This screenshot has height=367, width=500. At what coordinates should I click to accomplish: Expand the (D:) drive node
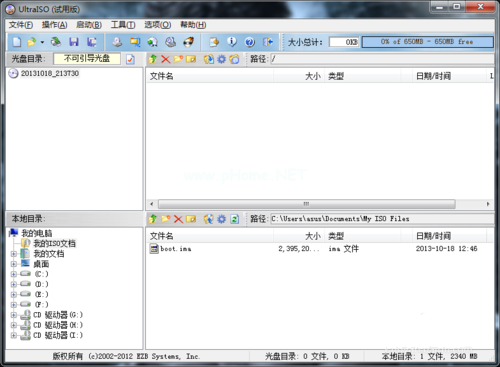[x=14, y=284]
